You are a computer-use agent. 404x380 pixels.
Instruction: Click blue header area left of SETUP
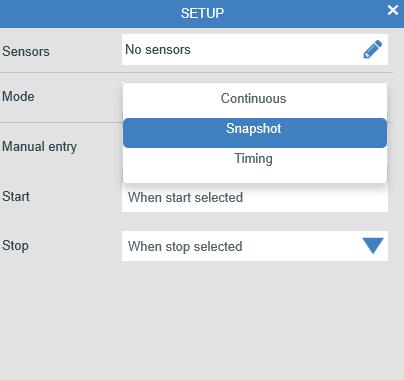90,13
